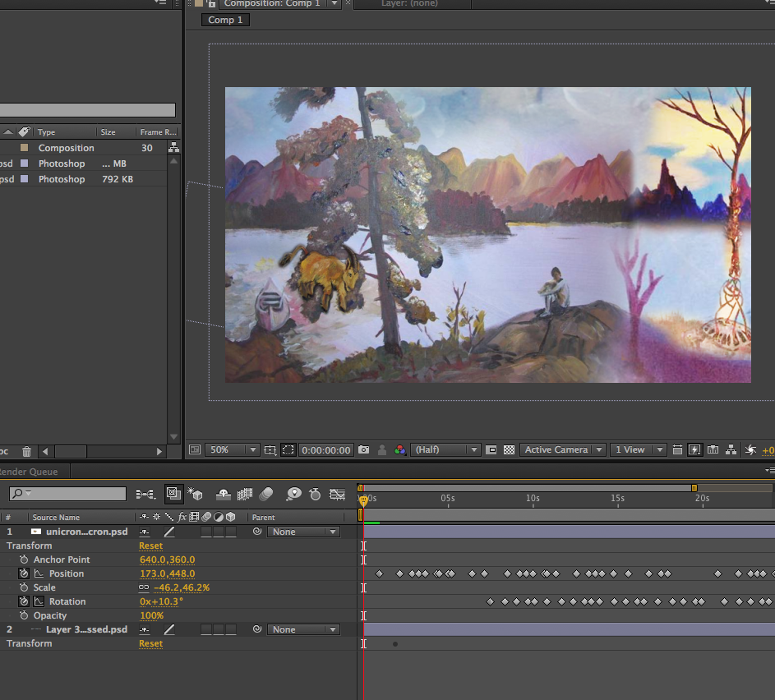Open the Composition Mini-Flowchart icon
The image size is (775, 700).
[x=145, y=494]
